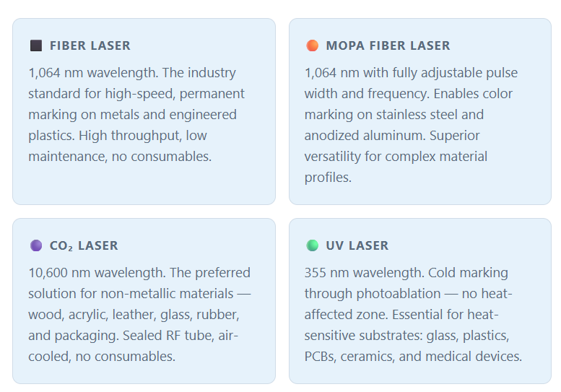The image size is (561, 392).
Task: Select the FIBER LASER heading
Action: pos(90,45)
